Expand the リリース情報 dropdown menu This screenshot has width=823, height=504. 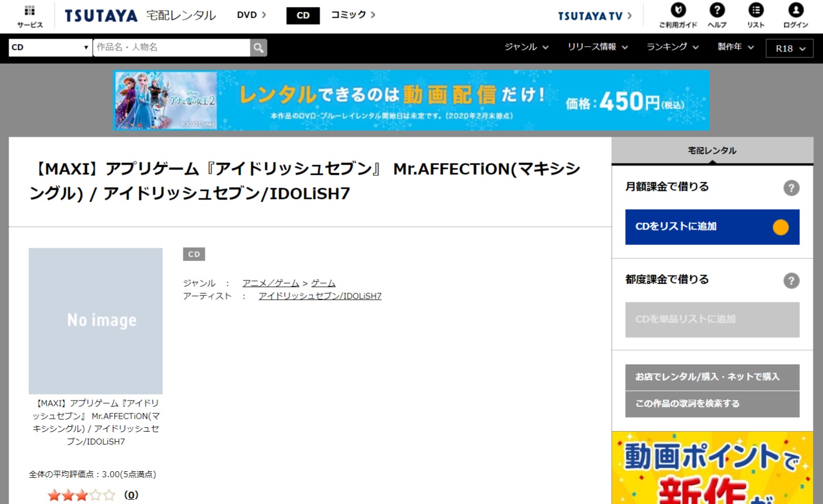pos(597,47)
